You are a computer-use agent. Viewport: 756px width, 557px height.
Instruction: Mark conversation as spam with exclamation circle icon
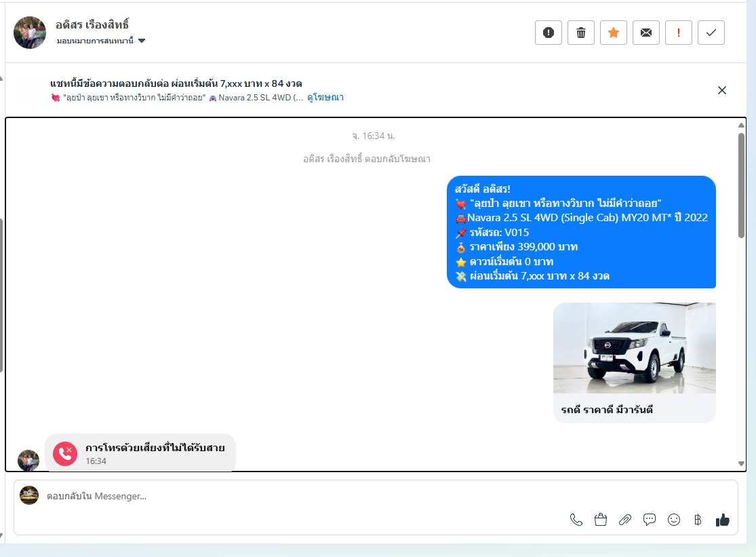point(549,33)
